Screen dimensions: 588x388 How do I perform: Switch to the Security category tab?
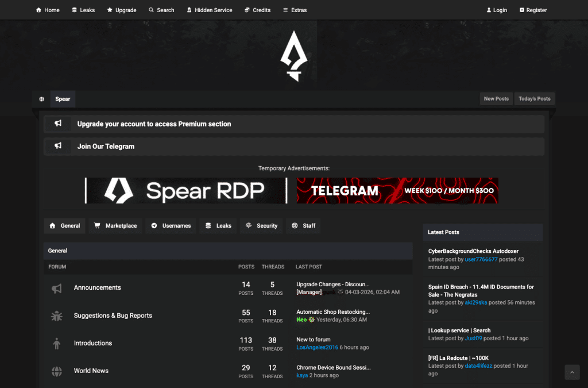click(x=261, y=225)
